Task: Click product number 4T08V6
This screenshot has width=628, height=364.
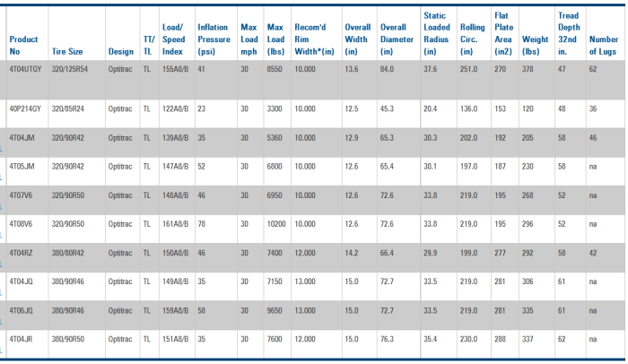Action: (21, 223)
